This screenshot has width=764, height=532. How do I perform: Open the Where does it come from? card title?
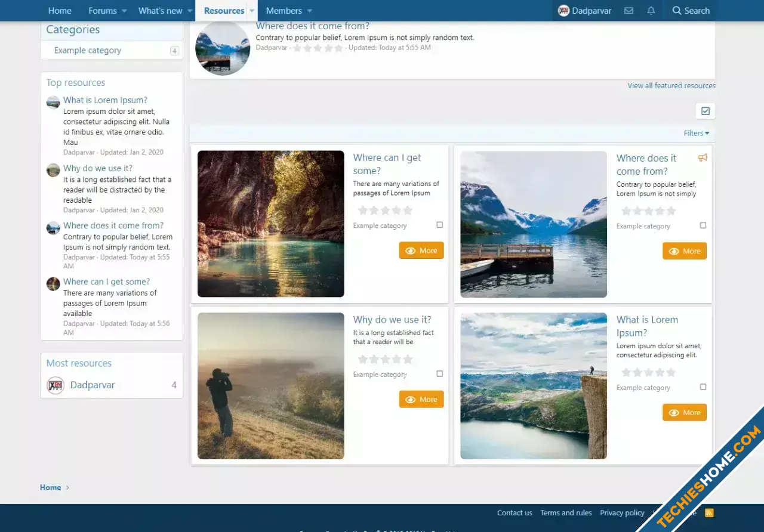tap(646, 165)
